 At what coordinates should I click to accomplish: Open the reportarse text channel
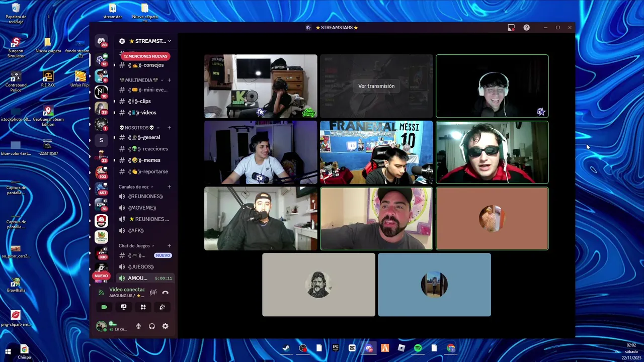145,171
